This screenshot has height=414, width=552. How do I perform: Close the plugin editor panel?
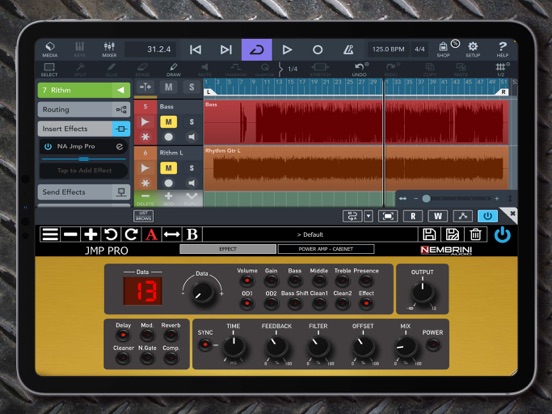click(513, 213)
